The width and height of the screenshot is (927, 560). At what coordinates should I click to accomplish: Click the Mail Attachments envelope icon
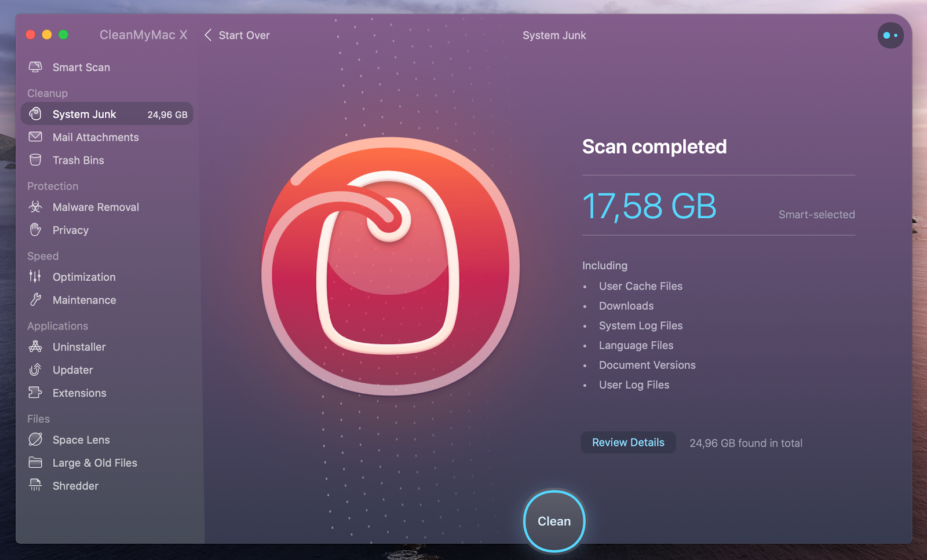click(35, 137)
